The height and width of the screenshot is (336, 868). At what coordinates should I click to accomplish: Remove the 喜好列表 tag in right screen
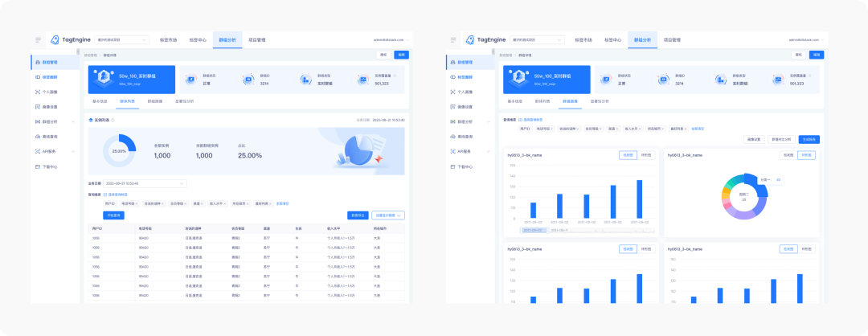pyautogui.click(x=686, y=129)
